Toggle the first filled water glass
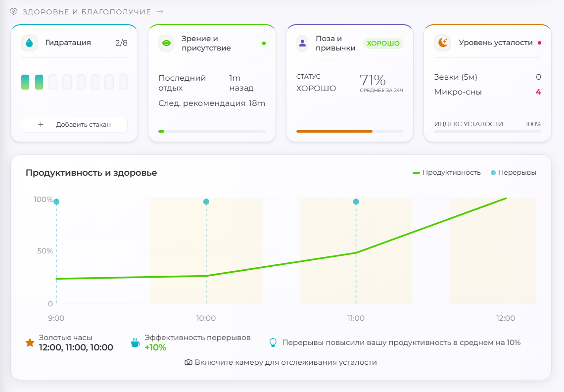 pyautogui.click(x=25, y=82)
